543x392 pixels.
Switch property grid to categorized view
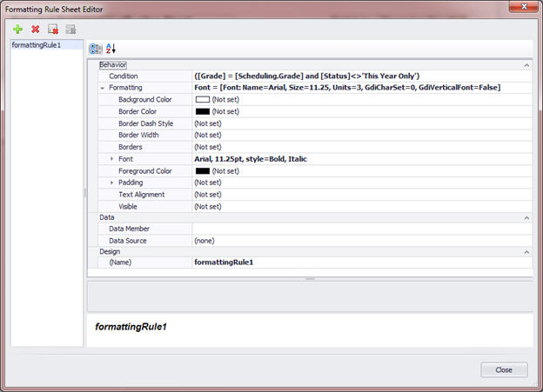96,49
